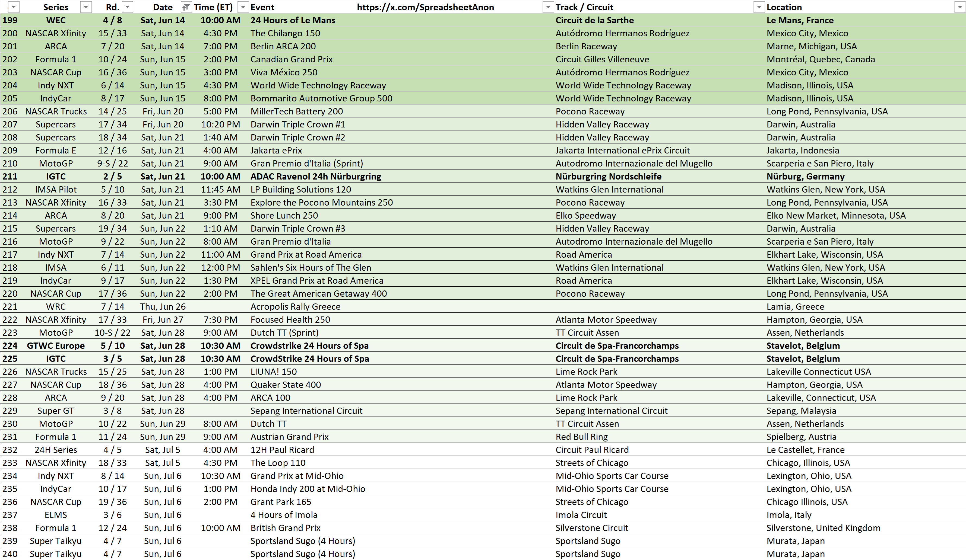Select 'Bommarito Automotive Group 500' cell
The image size is (966, 560).
coord(321,98)
